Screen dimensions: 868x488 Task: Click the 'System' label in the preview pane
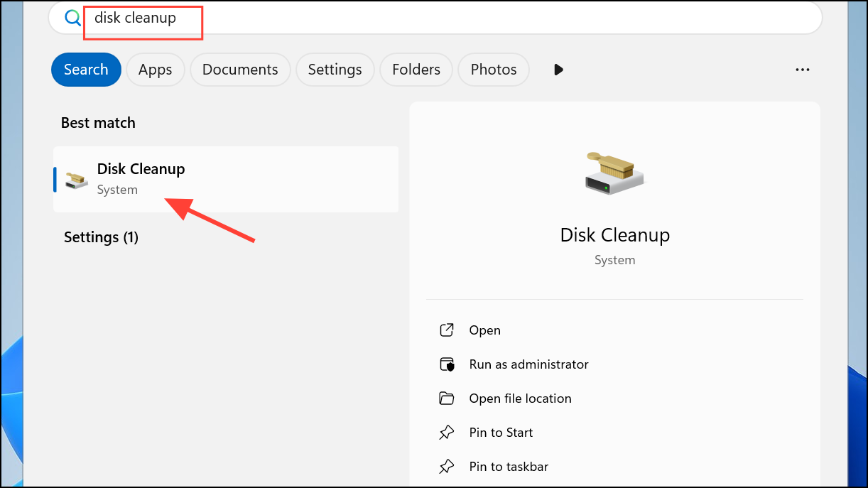[615, 261]
